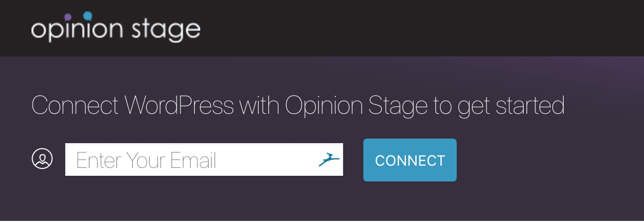Select the word "opinion" in the logo
Screen dimensions: 644x222
coord(77,30)
